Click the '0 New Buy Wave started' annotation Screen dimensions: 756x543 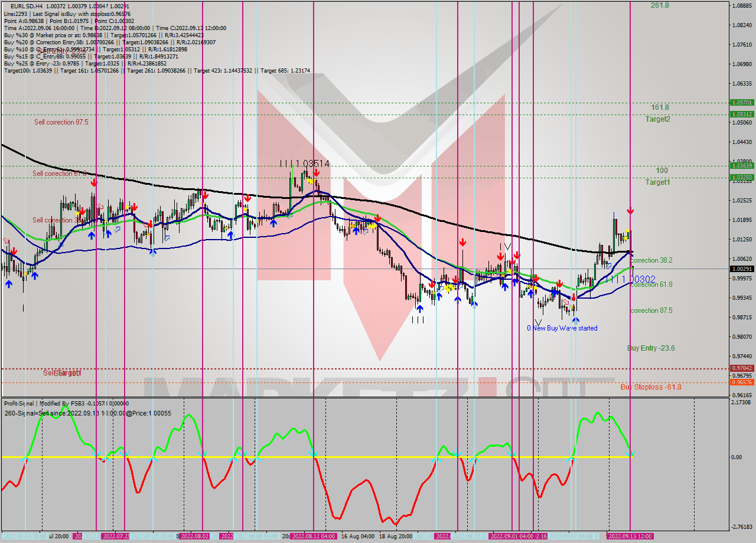pyautogui.click(x=562, y=328)
